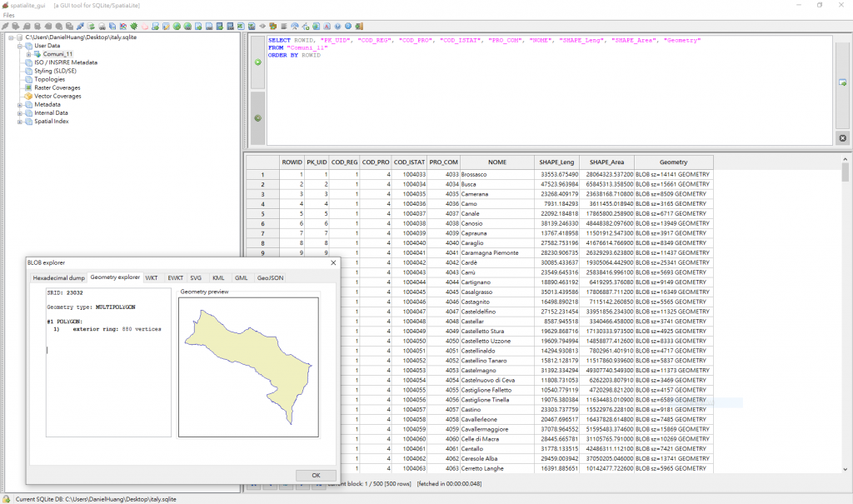This screenshot has width=853, height=504.
Task: Click the root database cylinder icon in tree
Action: (x=20, y=37)
